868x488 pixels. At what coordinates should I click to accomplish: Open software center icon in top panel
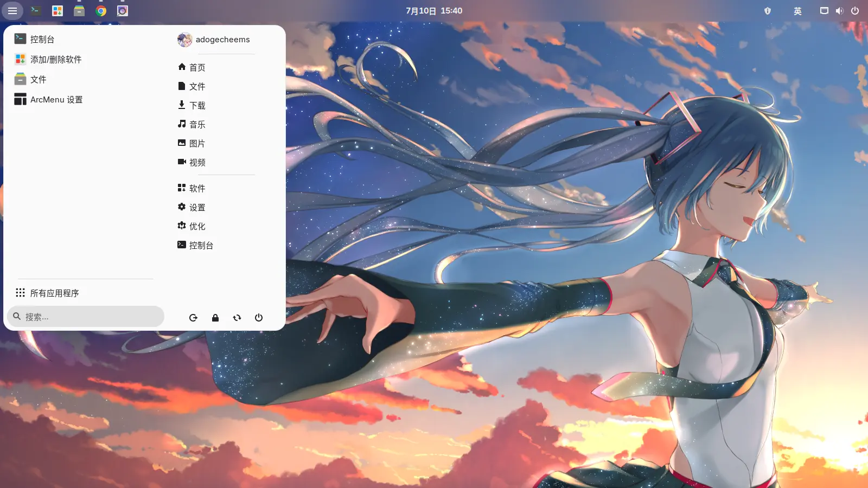point(58,11)
